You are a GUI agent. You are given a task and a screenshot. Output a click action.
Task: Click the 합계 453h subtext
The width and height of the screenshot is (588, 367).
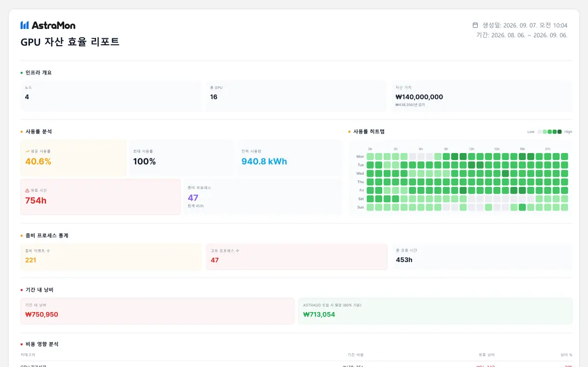click(196, 206)
